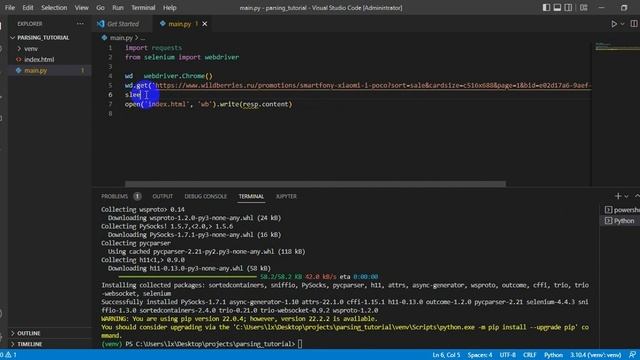Open the Run menu
Screen dimensions: 640x360
(118, 8)
